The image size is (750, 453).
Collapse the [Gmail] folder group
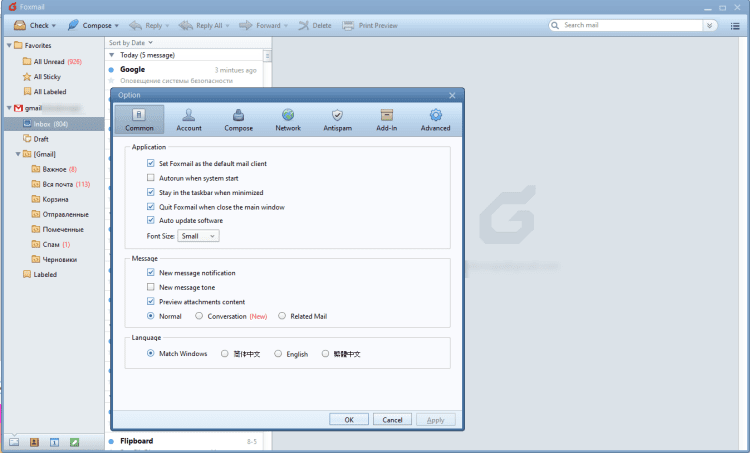[18, 154]
